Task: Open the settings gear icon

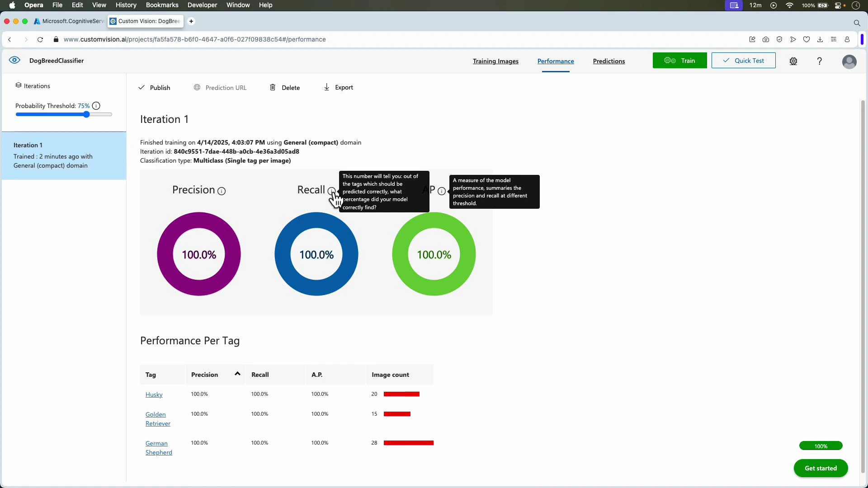Action: pyautogui.click(x=793, y=61)
